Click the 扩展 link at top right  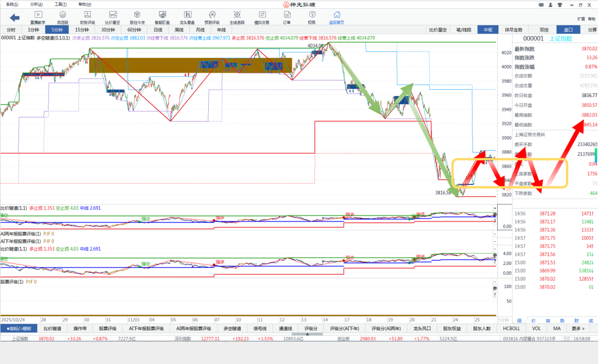pyautogui.click(x=581, y=19)
